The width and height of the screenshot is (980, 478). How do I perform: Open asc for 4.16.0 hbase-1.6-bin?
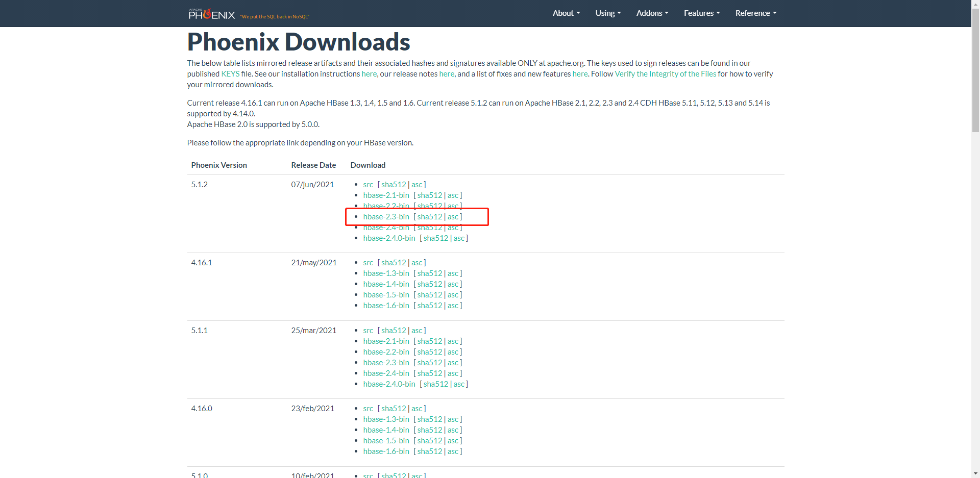[453, 451]
